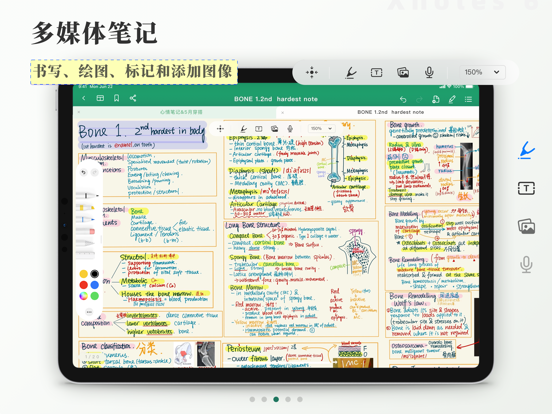Toggle the pencil edit mode icon in the header
Screen dimensions: 552x414
pos(452,99)
